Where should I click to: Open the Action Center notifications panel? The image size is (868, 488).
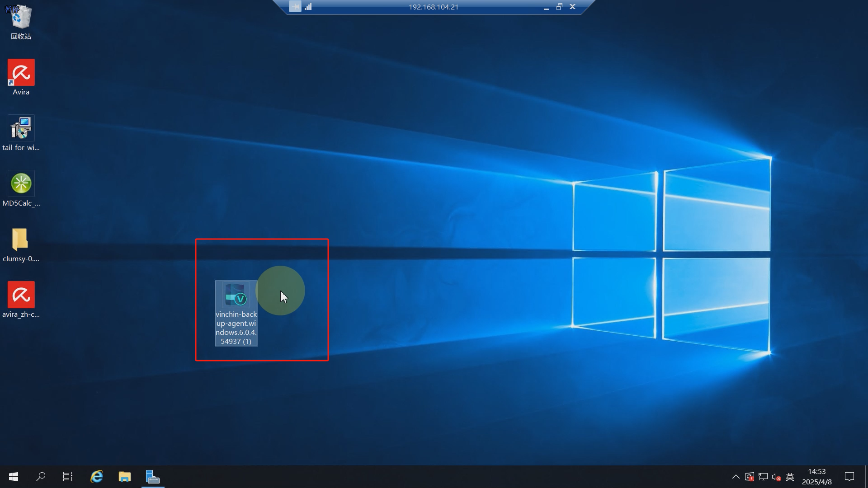coord(849,477)
